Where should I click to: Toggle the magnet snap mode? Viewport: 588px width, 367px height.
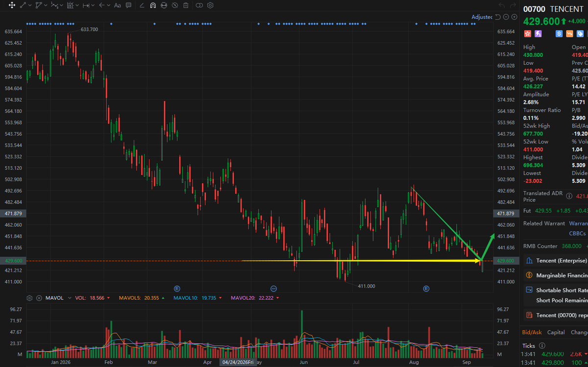153,6
